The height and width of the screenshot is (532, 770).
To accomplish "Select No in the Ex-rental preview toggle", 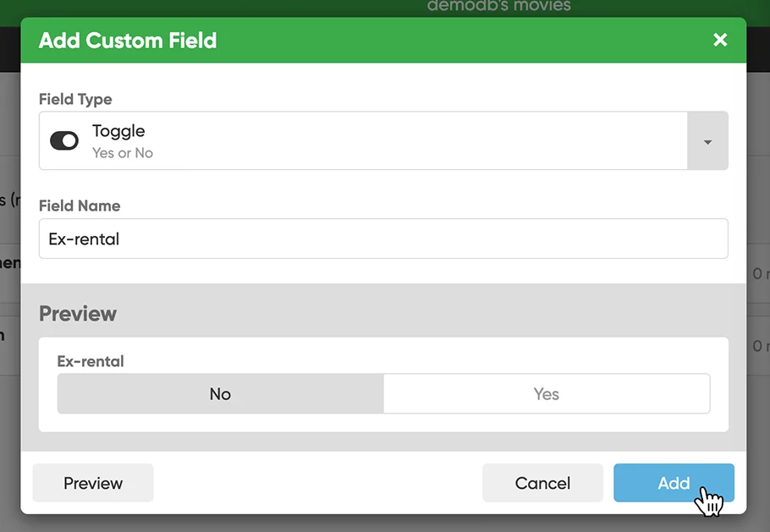I will pos(220,394).
